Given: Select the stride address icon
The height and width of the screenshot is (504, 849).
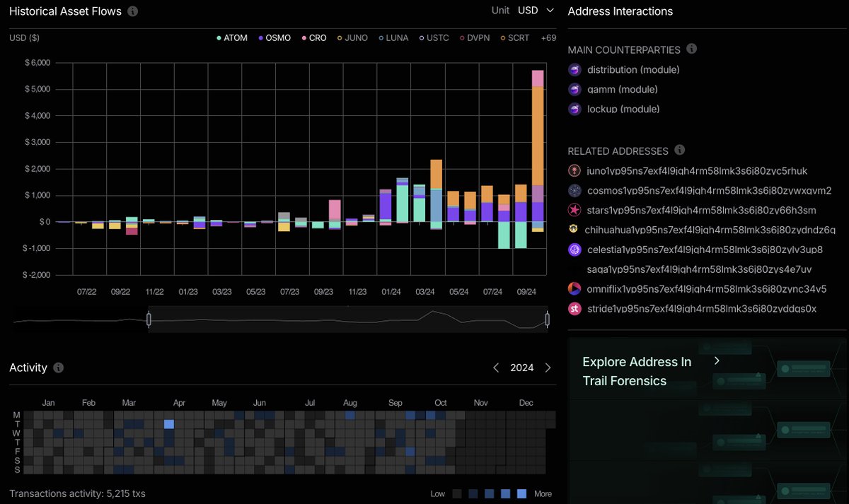Looking at the screenshot, I should pyautogui.click(x=574, y=308).
